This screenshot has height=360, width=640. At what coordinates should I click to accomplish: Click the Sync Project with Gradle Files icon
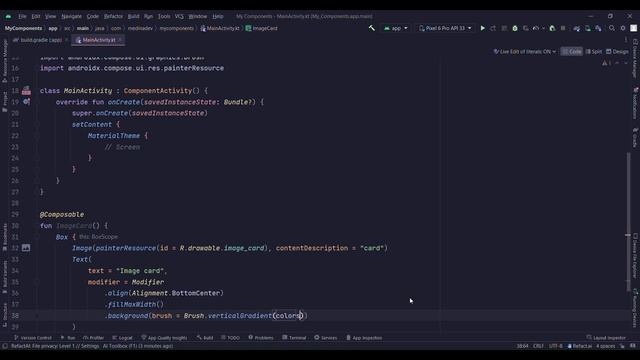(x=576, y=28)
